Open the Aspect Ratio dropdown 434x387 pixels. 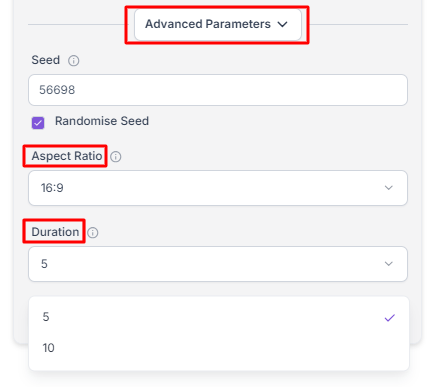218,188
